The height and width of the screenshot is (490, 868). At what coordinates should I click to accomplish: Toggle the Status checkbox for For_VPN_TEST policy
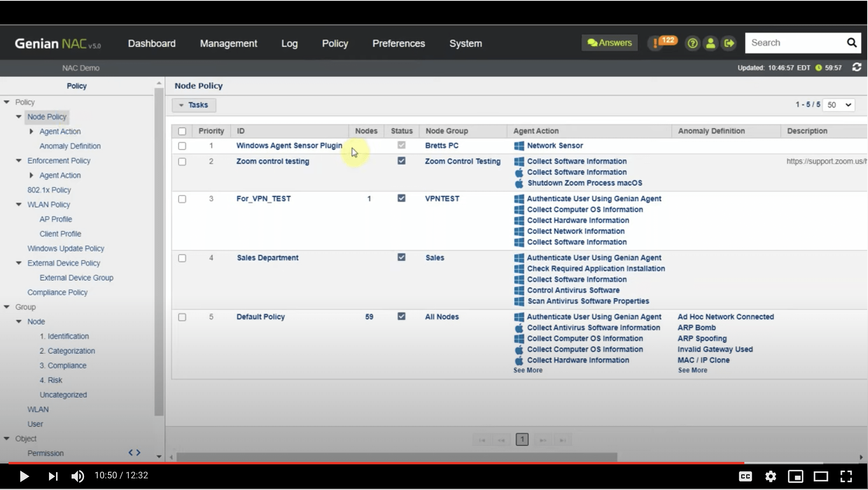point(401,198)
